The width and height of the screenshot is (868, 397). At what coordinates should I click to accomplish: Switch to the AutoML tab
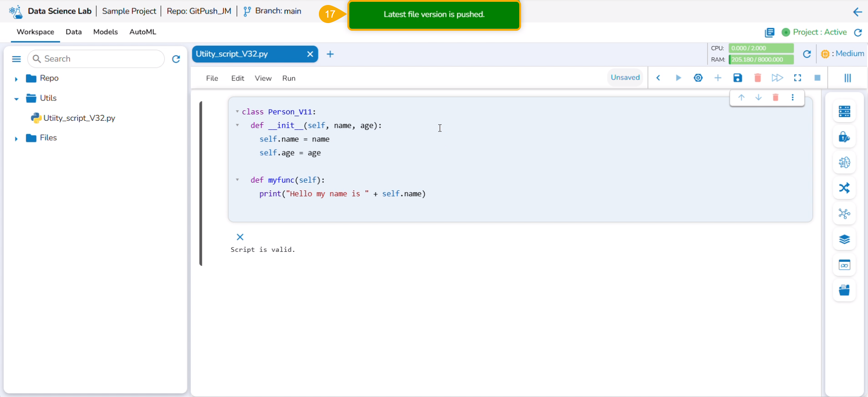[x=142, y=32]
